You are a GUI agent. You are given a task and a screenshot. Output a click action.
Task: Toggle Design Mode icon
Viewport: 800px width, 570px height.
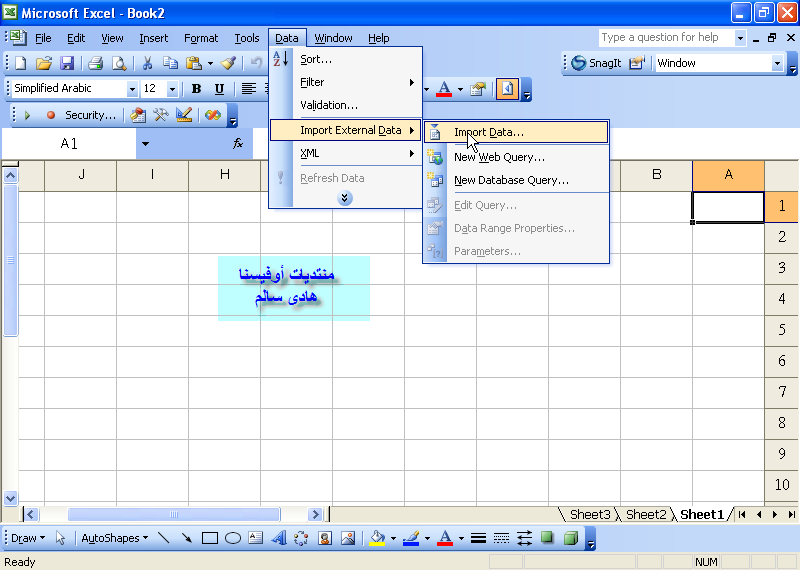184,115
